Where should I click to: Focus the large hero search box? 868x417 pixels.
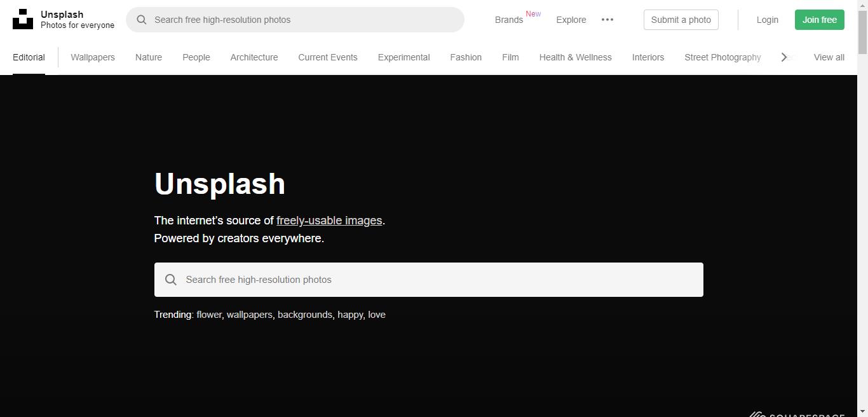tap(429, 280)
